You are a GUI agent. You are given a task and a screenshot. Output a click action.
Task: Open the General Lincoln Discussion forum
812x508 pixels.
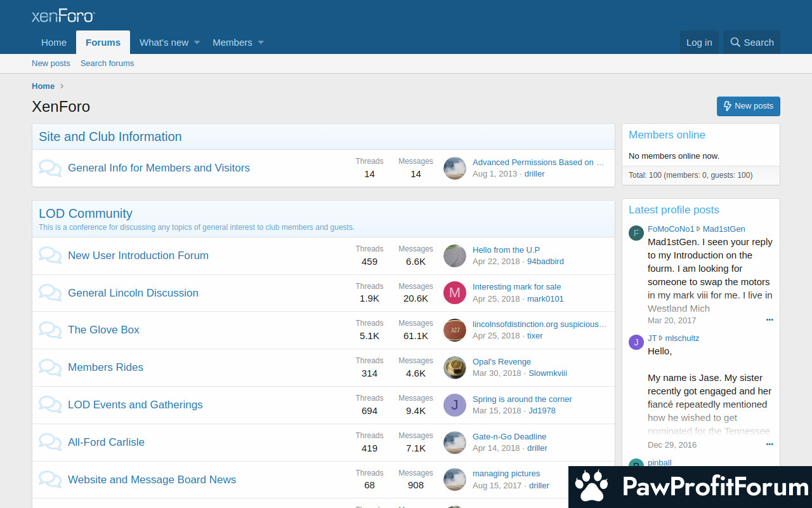coord(133,293)
